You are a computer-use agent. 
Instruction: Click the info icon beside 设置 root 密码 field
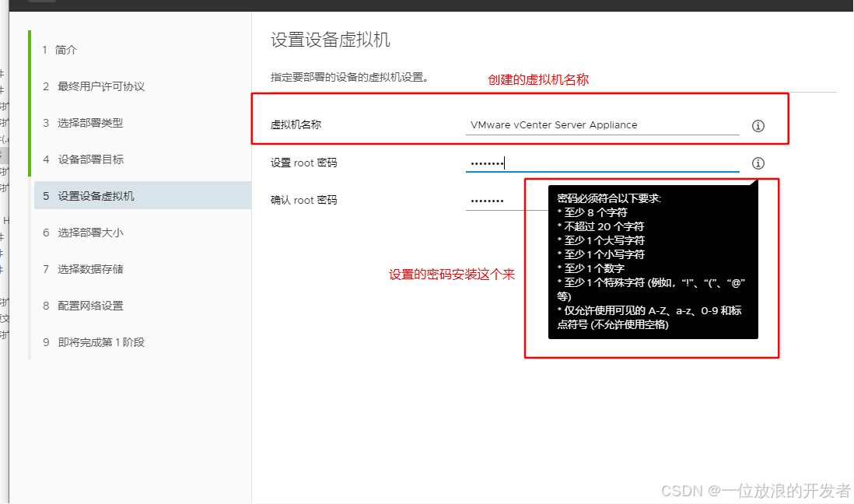pyautogui.click(x=758, y=163)
